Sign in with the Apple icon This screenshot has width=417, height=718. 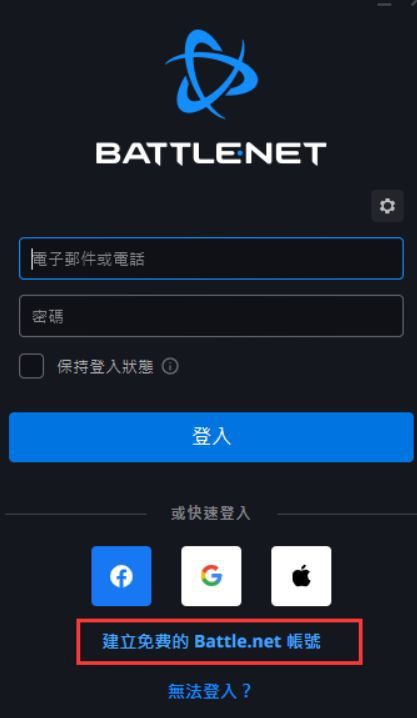point(301,576)
